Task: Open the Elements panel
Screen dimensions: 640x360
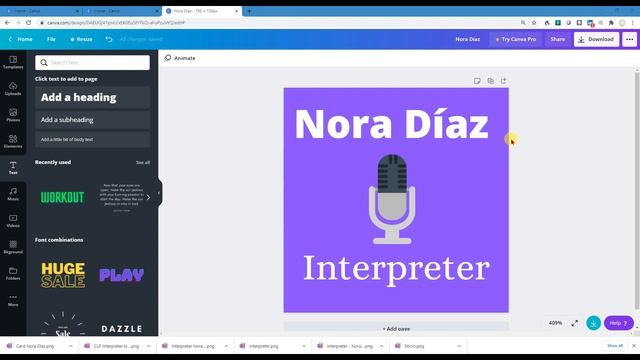Action: point(13,142)
